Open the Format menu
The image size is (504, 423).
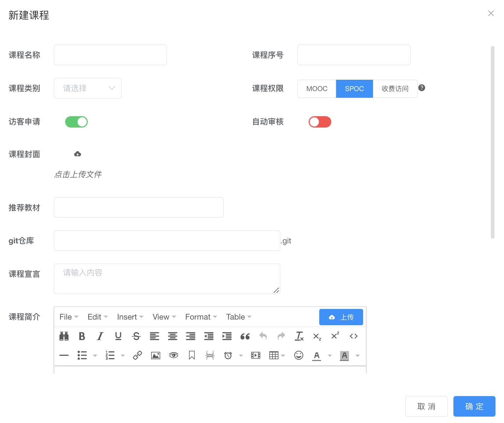click(x=201, y=317)
